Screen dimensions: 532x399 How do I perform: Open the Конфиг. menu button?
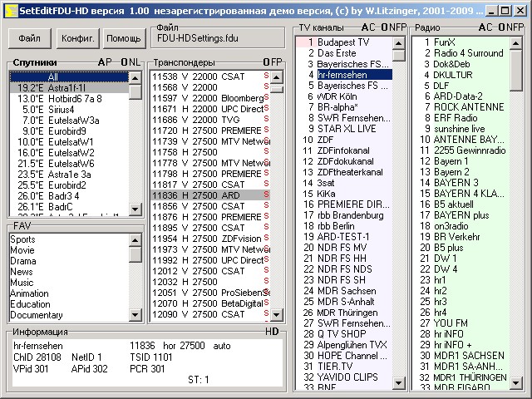[x=77, y=38]
